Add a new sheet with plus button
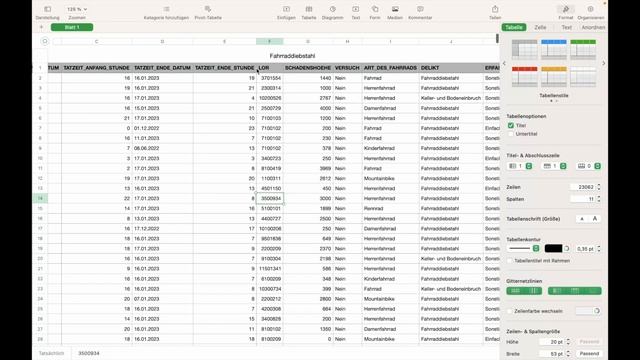The height and width of the screenshot is (360, 640). (x=41, y=27)
